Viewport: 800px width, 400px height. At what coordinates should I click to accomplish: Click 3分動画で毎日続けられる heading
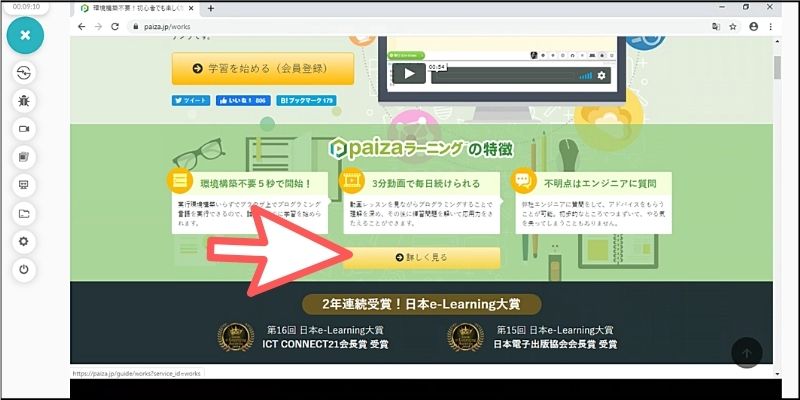(x=425, y=183)
